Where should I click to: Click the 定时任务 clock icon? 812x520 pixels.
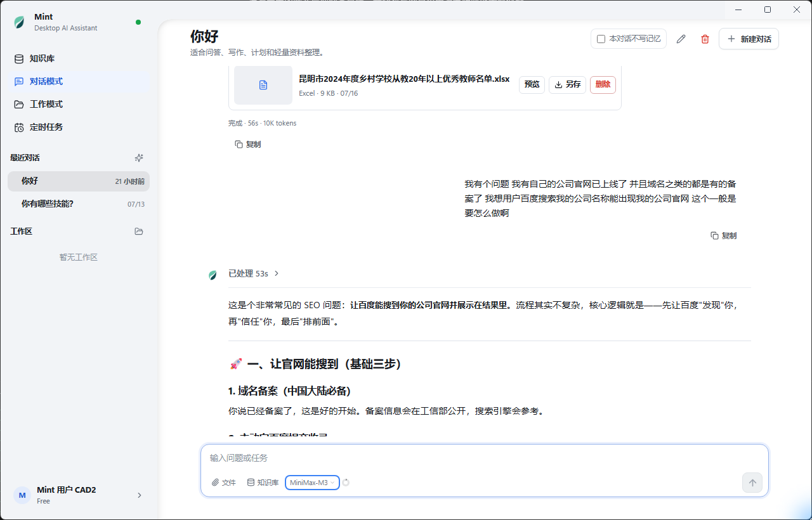(x=20, y=127)
